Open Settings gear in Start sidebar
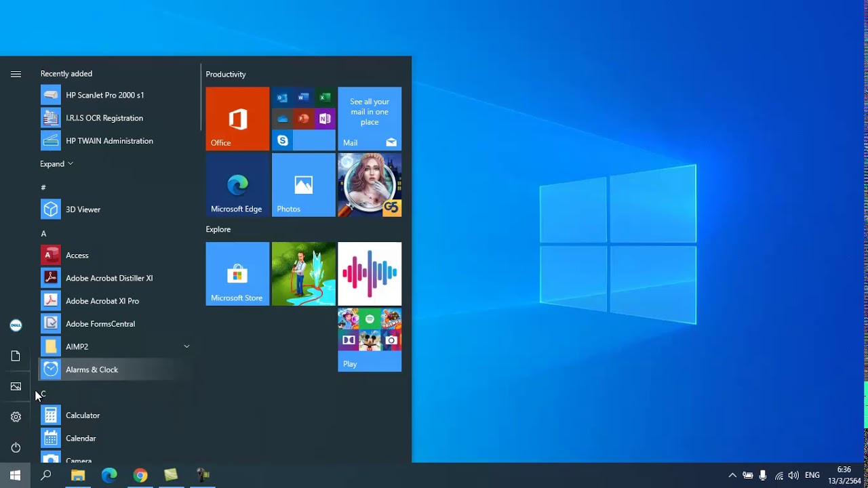868x488 pixels. [16, 417]
